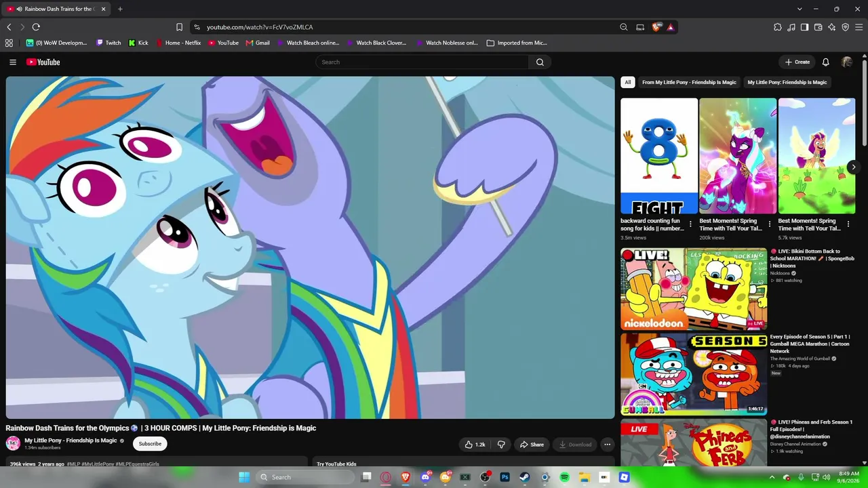The image size is (868, 488).
Task: Click the zoom-out magnifier in address bar
Action: (624, 27)
